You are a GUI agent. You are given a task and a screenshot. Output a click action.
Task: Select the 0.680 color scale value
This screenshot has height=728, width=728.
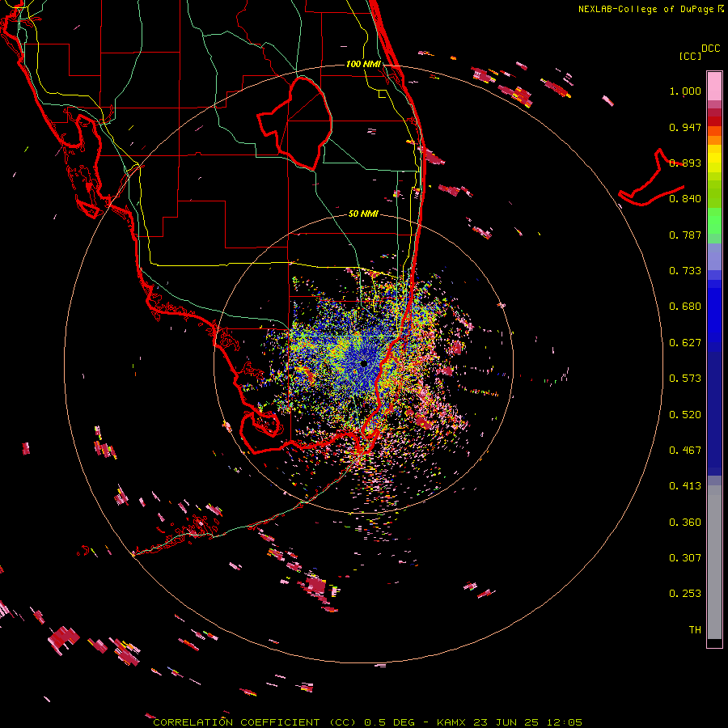[x=685, y=307]
